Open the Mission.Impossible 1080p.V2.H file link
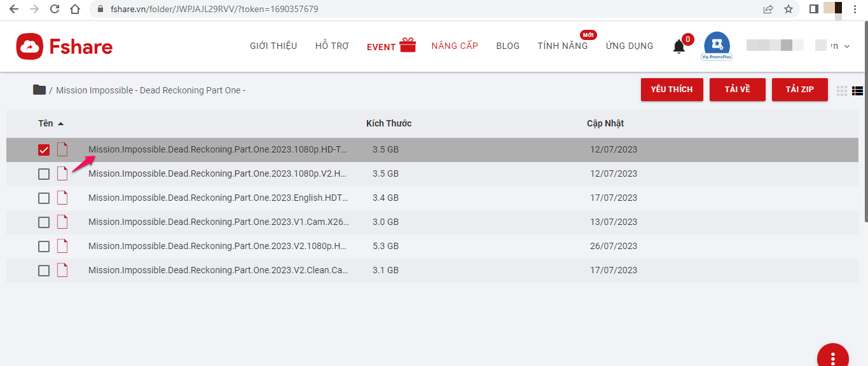 pyautogui.click(x=218, y=173)
